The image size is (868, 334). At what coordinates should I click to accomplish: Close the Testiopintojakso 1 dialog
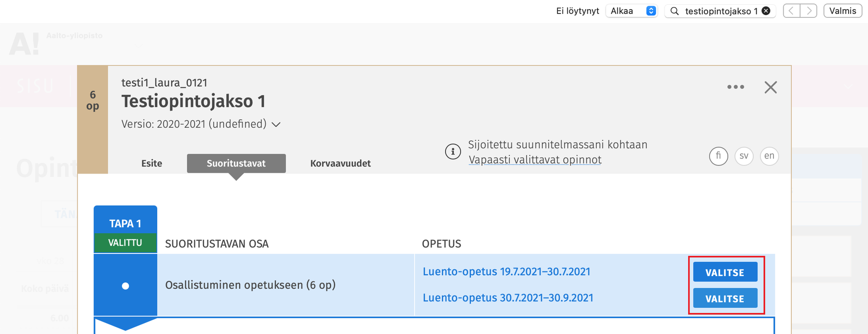(x=771, y=87)
